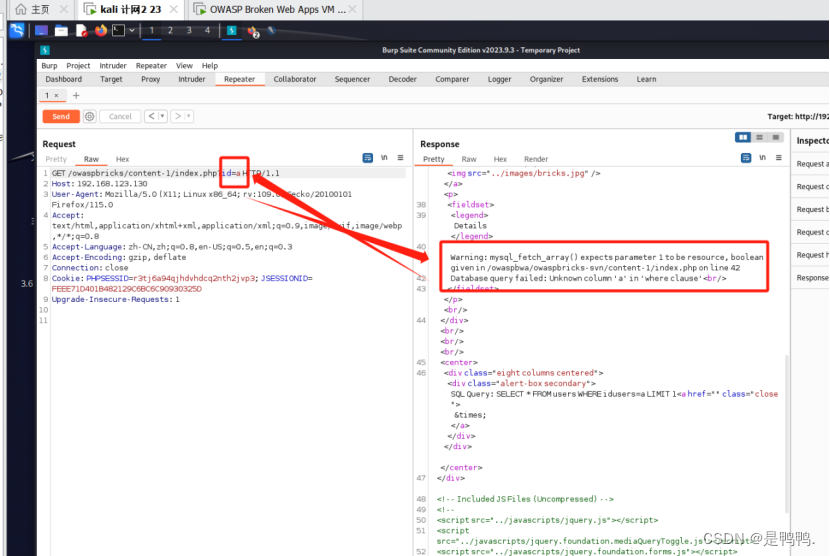Select the Burp Suite taskbar window button
This screenshot has width=830, height=556.
point(231,30)
